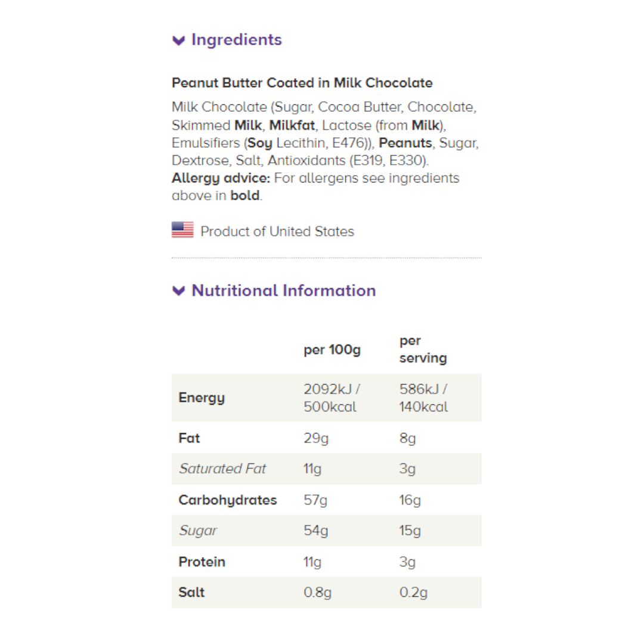Image resolution: width=644 pixels, height=644 pixels.
Task: Click the per serving column header
Action: click(x=423, y=349)
